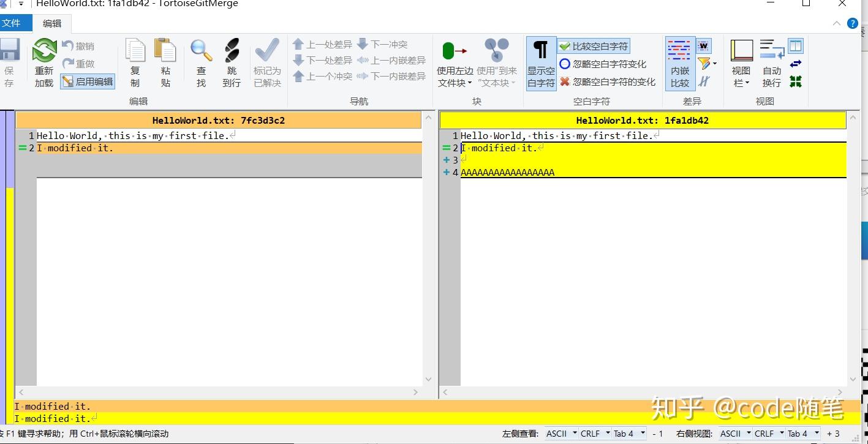This screenshot has height=444, width=868.
Task: Toggle word wrap (自动换行)
Action: pos(772,63)
